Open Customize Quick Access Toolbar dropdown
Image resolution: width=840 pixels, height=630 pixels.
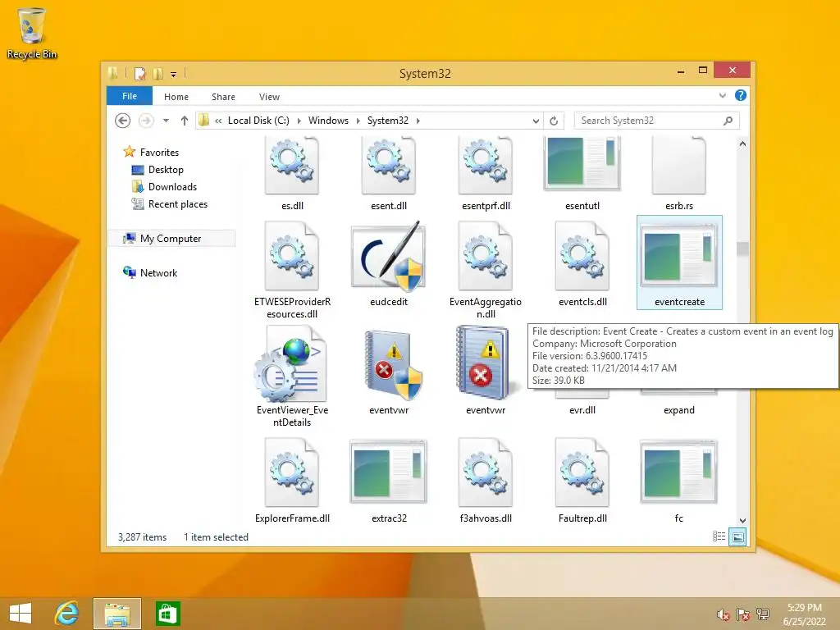point(174,75)
